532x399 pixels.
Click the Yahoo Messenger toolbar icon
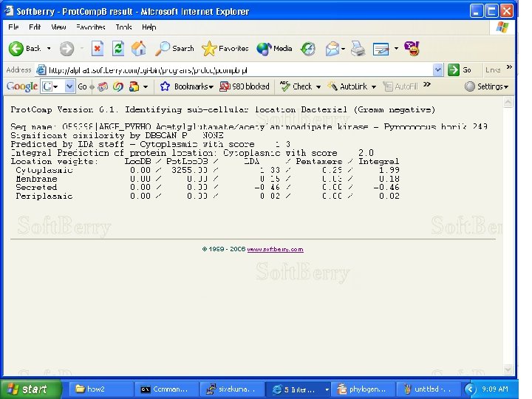[412, 49]
